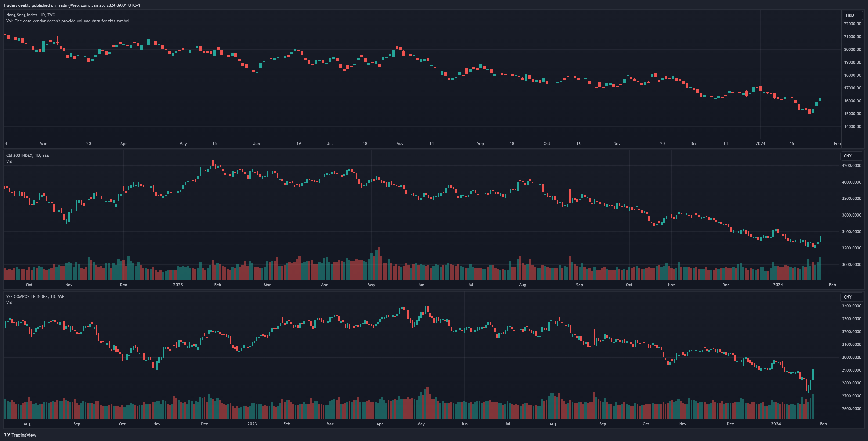
Task: Click the 2700.0000 price label on SSE Composite axis
Action: coord(851,396)
